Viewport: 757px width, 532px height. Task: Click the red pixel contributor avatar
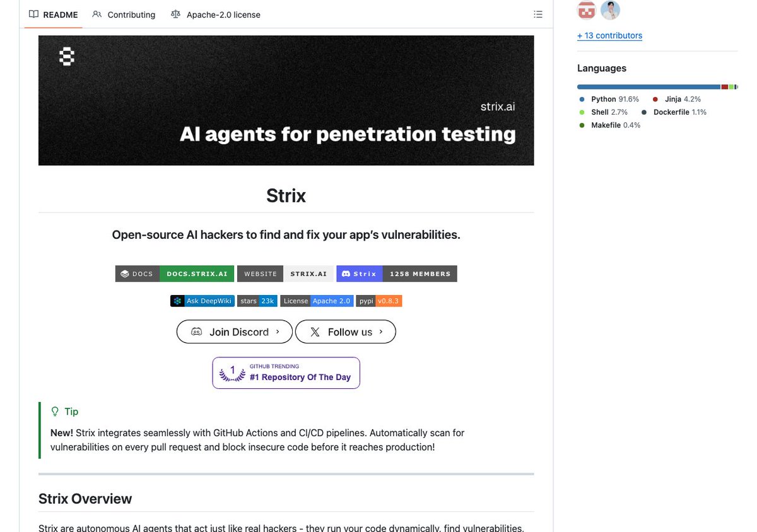click(587, 10)
